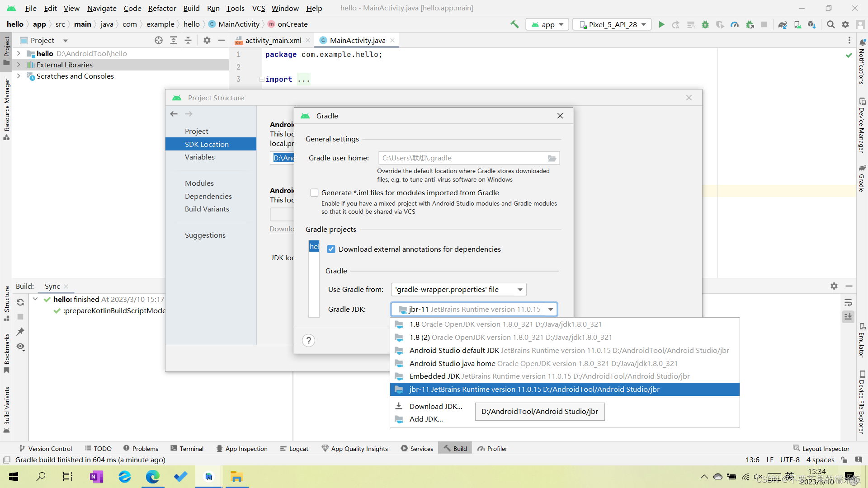The width and height of the screenshot is (868, 488).
Task: Open Use Gradle from dropdown
Action: point(459,290)
